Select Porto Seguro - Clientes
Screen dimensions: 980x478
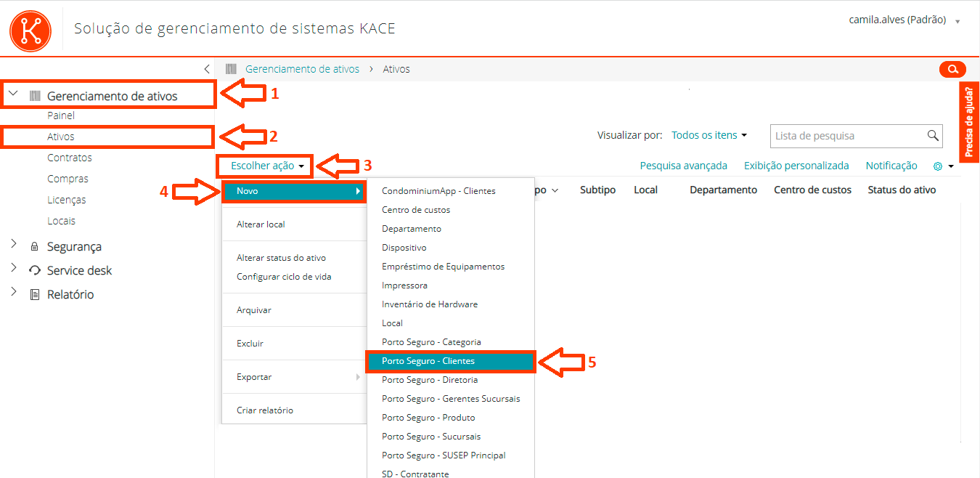451,361
